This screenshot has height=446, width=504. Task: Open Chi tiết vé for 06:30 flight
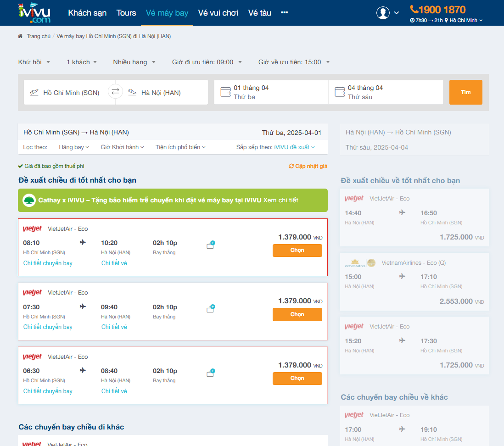(114, 391)
